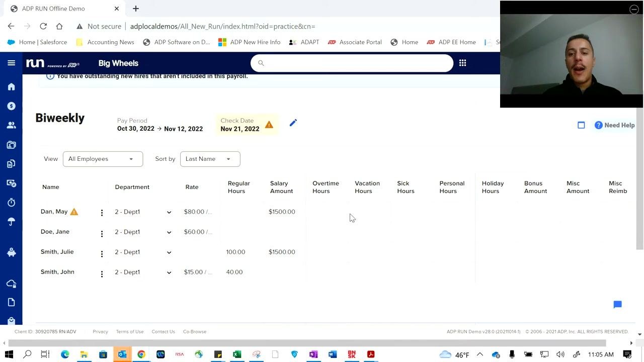644x362 pixels.
Task: Click the horizontal scrollbar at page bottom
Action: 307,343
